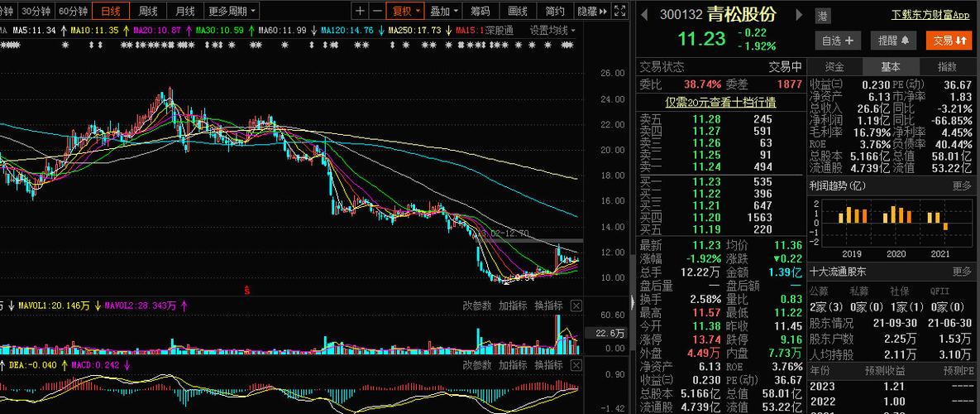
Task: Click MAVOL2:28.343万 label
Action: (141, 306)
